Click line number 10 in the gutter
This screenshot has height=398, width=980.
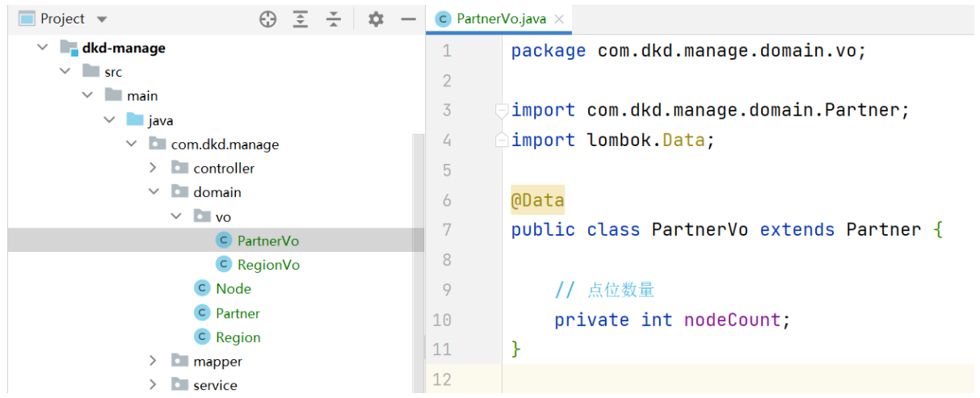442,320
